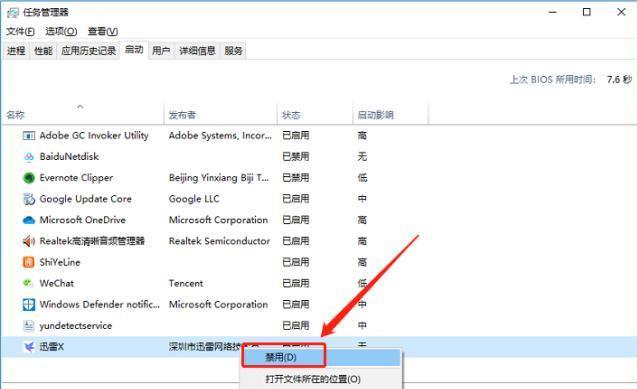Select the 迅雷X entry name

52,347
